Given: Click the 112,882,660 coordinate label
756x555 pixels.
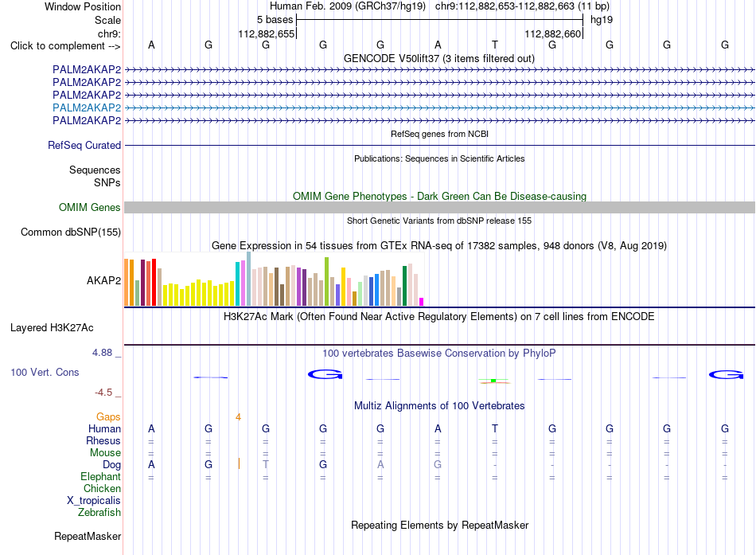Looking at the screenshot, I should [552, 33].
